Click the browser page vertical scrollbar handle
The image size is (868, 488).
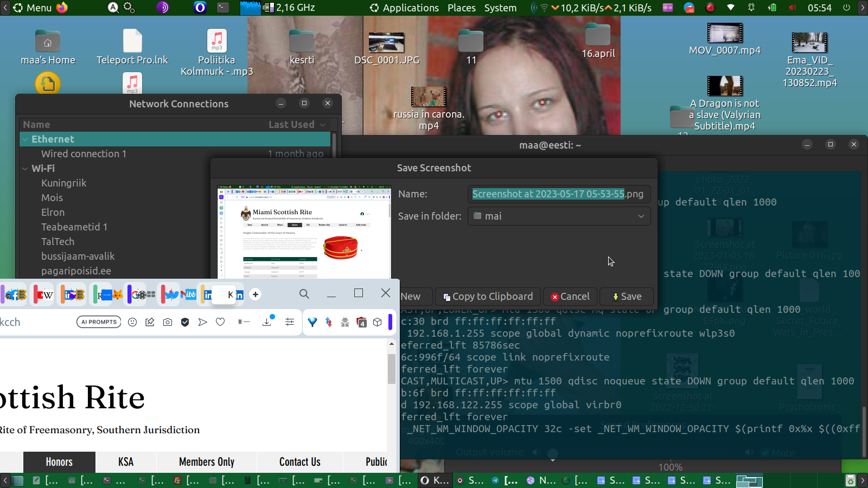[x=391, y=369]
